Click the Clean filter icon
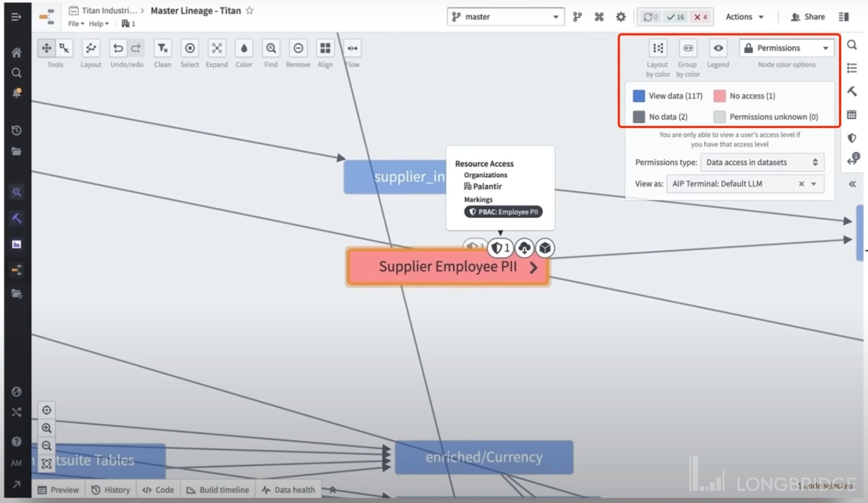 163,48
